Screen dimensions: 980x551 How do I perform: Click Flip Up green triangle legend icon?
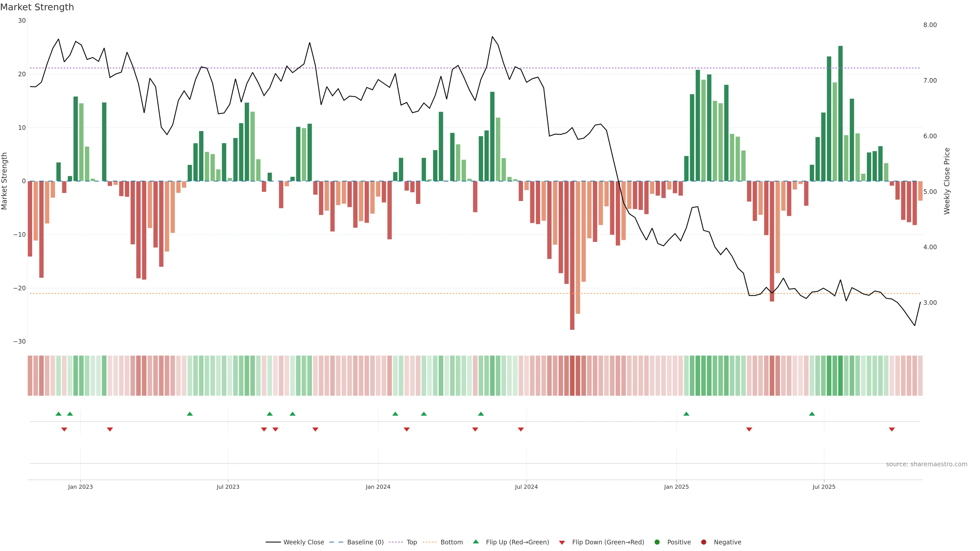(475, 542)
